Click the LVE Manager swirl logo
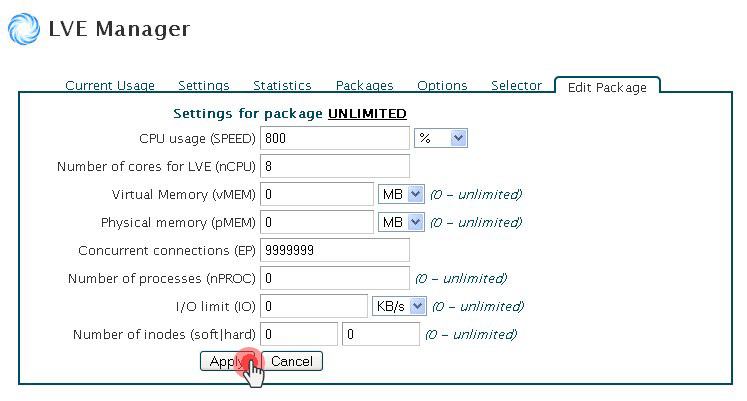Image resolution: width=747 pixels, height=401 pixels. [x=24, y=29]
